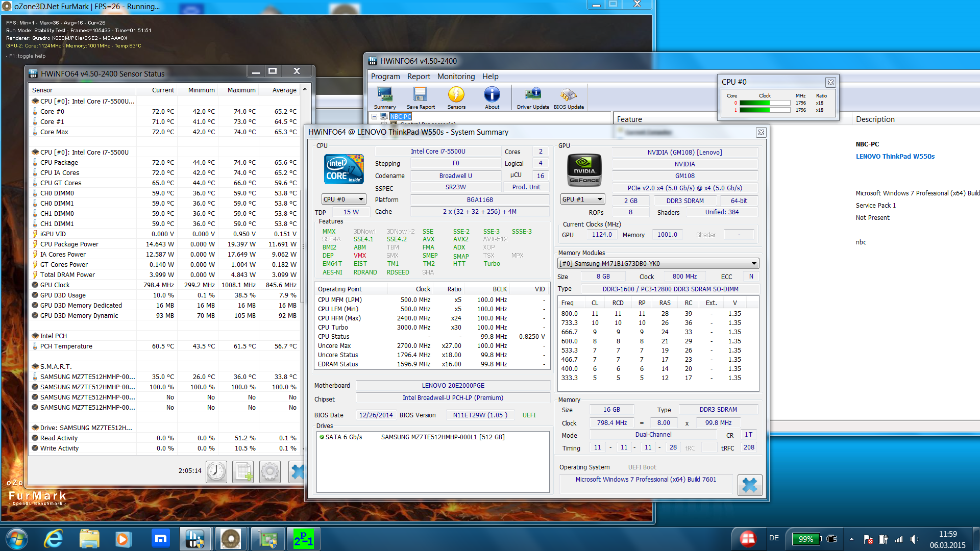Open Windows Start menu orb
The height and width of the screenshot is (551, 980).
point(17,539)
